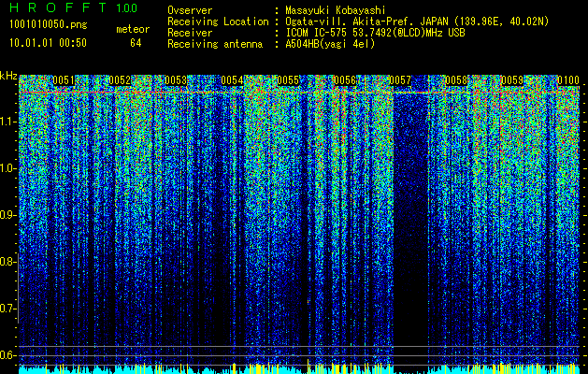Click the 0057 time marker
This screenshot has height=374, width=588.
(400, 80)
